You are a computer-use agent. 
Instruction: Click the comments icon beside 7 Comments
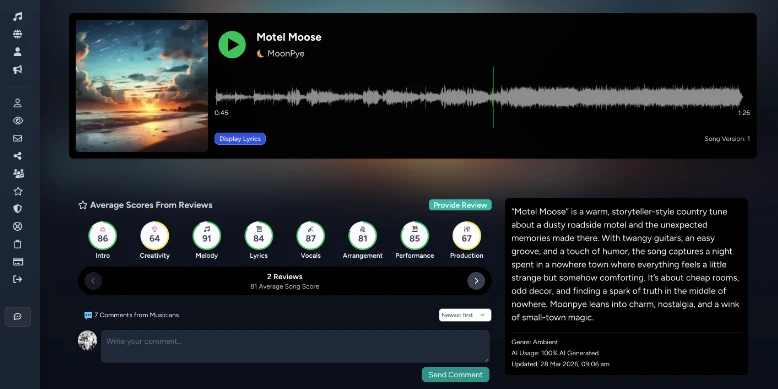pyautogui.click(x=88, y=315)
